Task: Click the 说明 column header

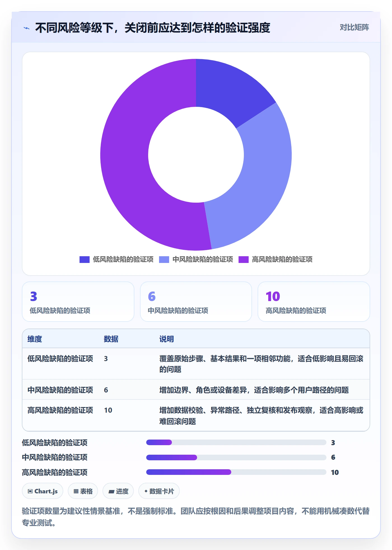Action: click(x=167, y=339)
